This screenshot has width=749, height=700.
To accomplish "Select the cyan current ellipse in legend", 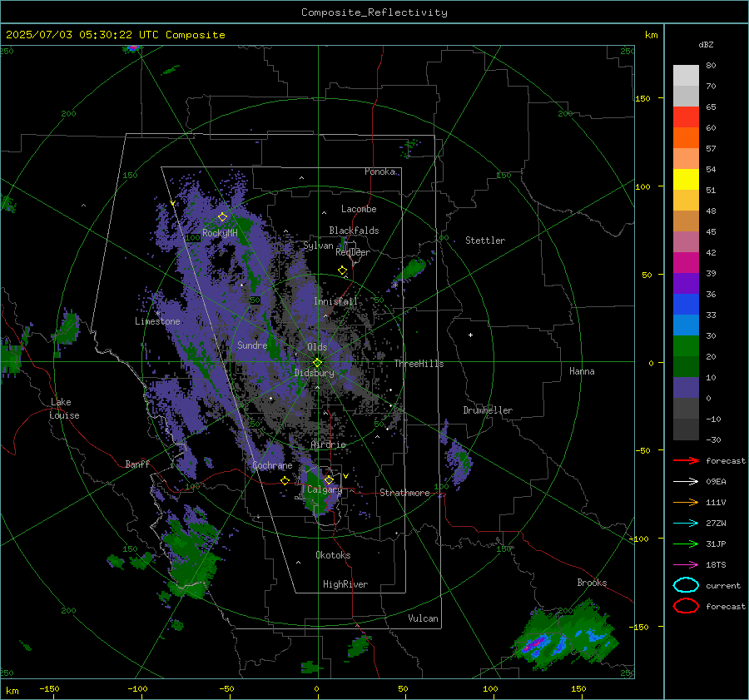I will 686,585.
